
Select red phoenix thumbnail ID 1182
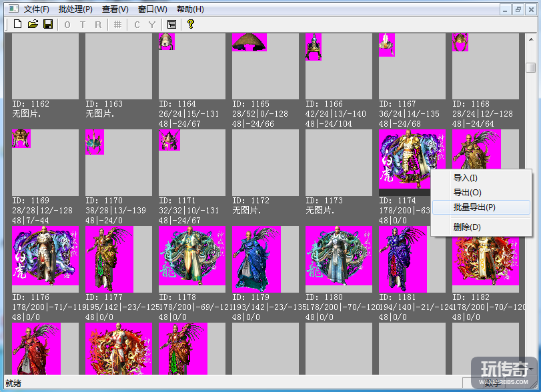click(x=486, y=265)
